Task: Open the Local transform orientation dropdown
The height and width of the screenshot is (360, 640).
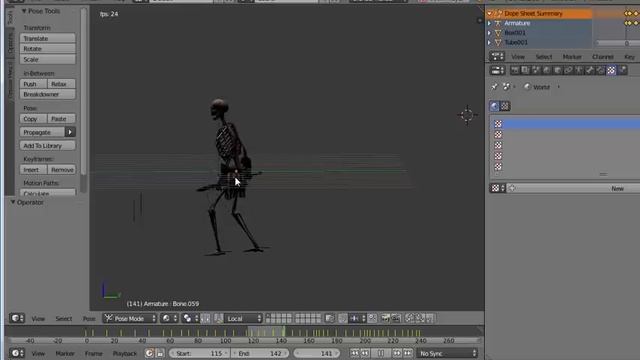Action: 244,318
